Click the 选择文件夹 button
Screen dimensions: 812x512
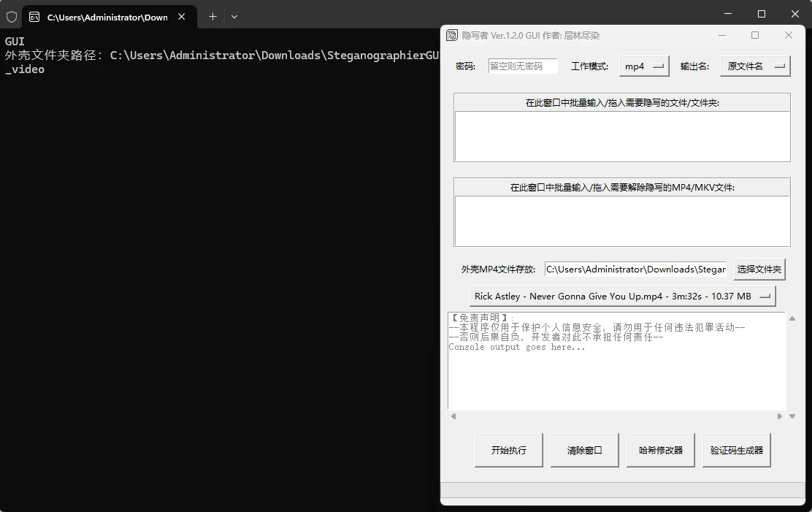[759, 269]
